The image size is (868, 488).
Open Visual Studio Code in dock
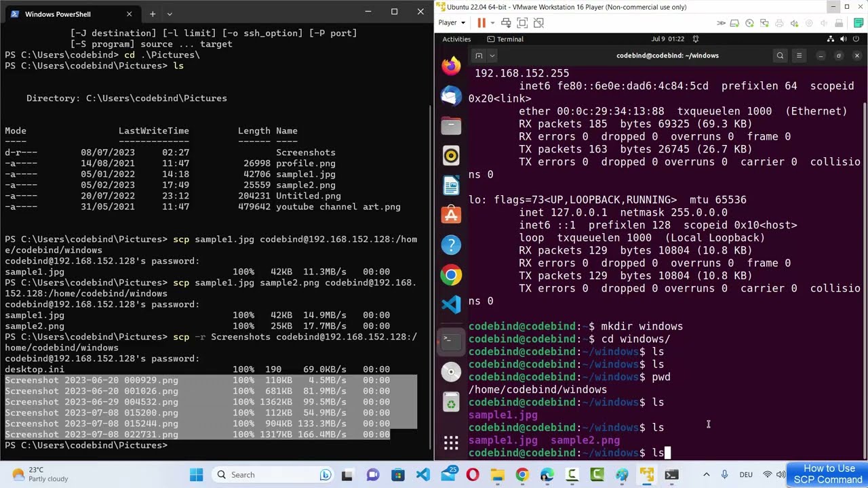click(x=451, y=304)
